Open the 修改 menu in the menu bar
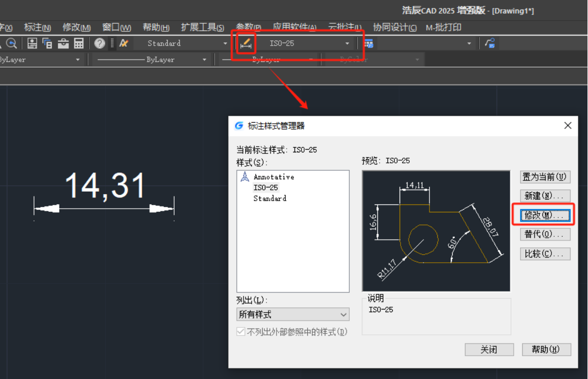 (x=76, y=27)
